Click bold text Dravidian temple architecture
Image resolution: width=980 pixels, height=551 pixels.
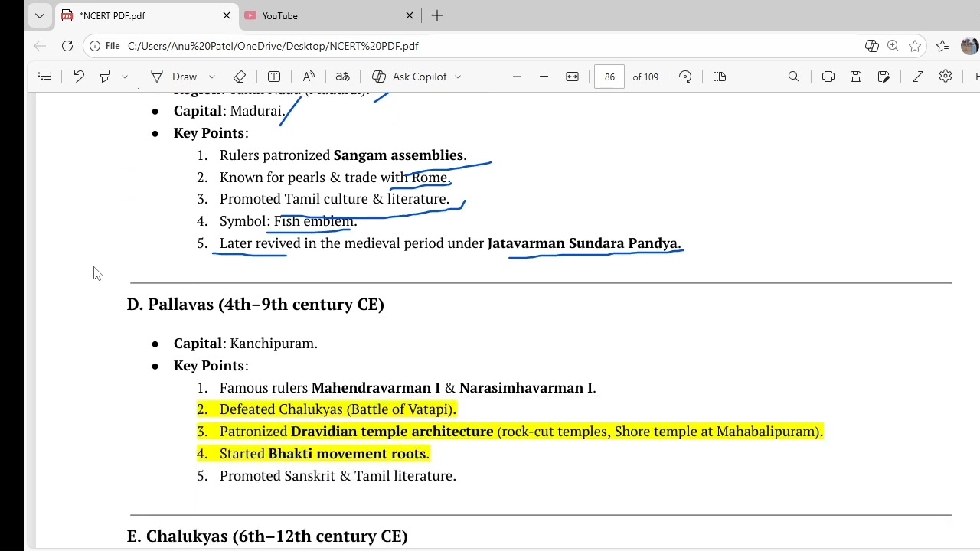[x=392, y=432]
